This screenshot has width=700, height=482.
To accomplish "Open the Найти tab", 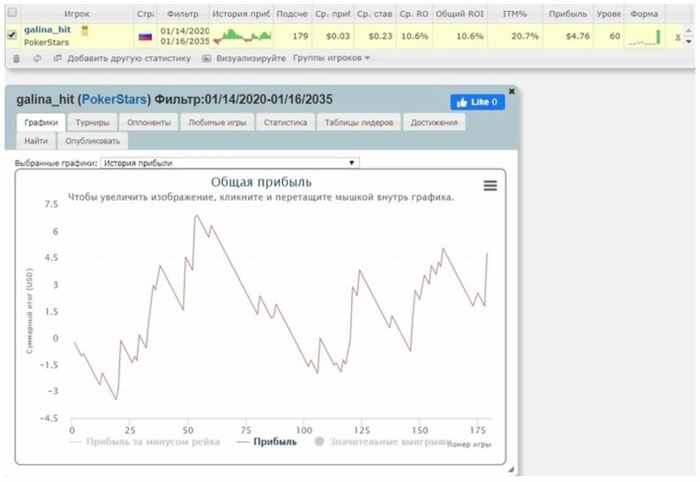I will pos(36,141).
